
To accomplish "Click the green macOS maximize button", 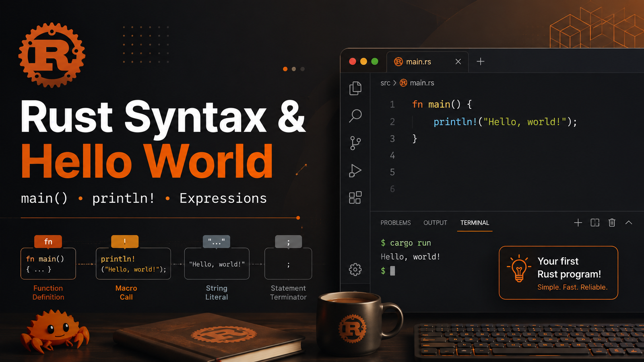I will coord(375,61).
